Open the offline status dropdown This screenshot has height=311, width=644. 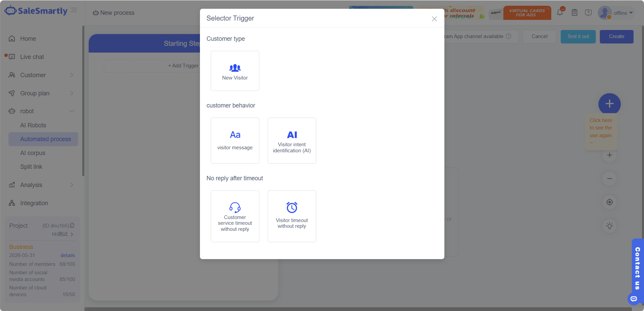pyautogui.click(x=622, y=13)
